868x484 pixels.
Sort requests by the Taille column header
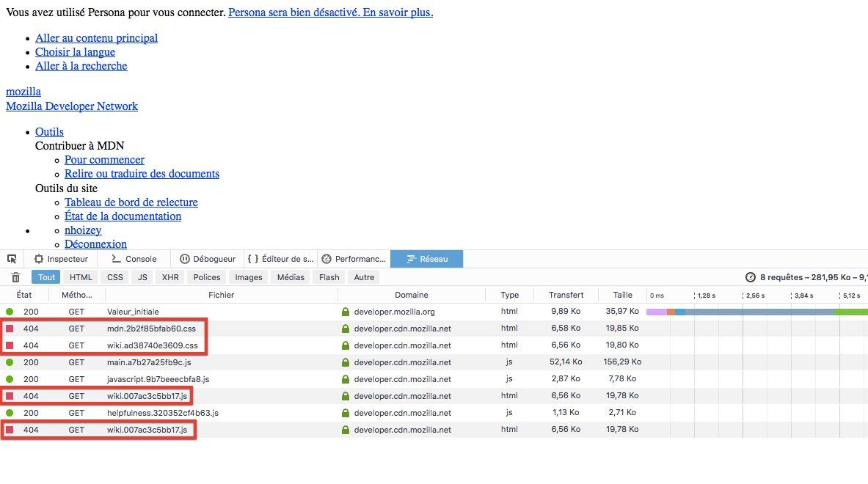click(622, 295)
